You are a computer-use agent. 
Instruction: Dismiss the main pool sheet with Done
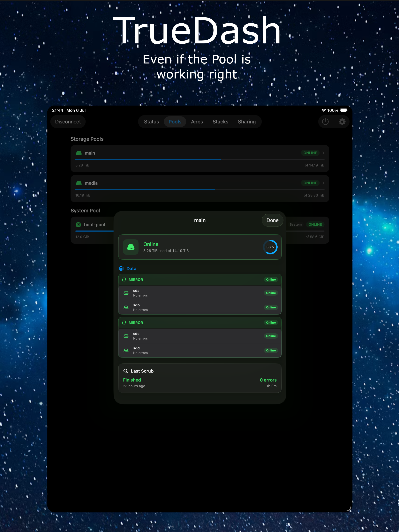coord(272,220)
